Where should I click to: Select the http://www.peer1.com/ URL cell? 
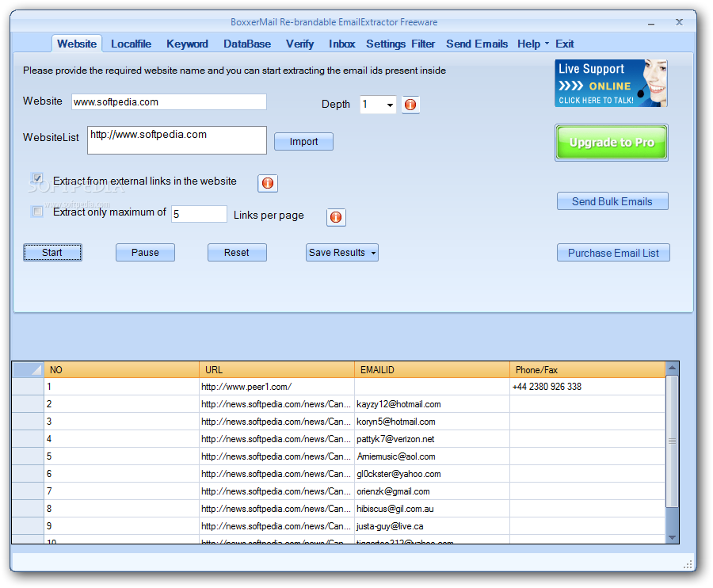(x=276, y=387)
